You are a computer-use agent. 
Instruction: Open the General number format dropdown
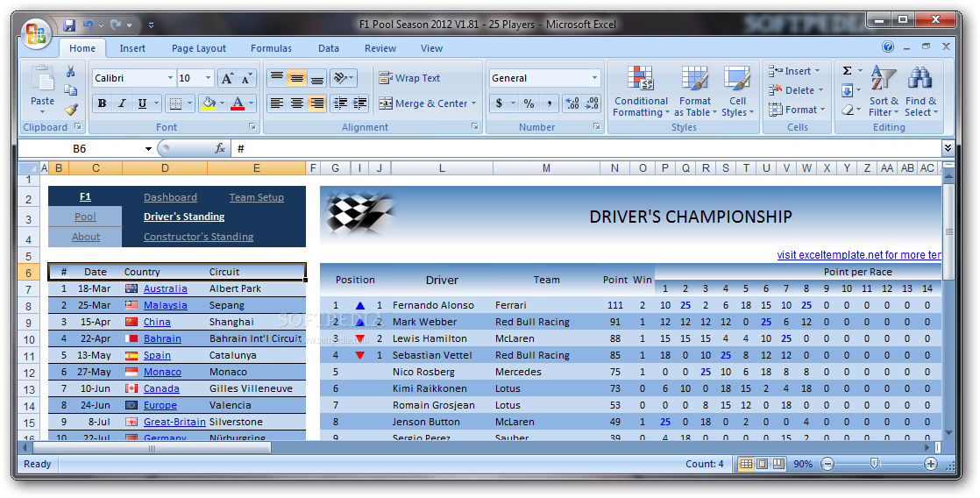pyautogui.click(x=594, y=78)
